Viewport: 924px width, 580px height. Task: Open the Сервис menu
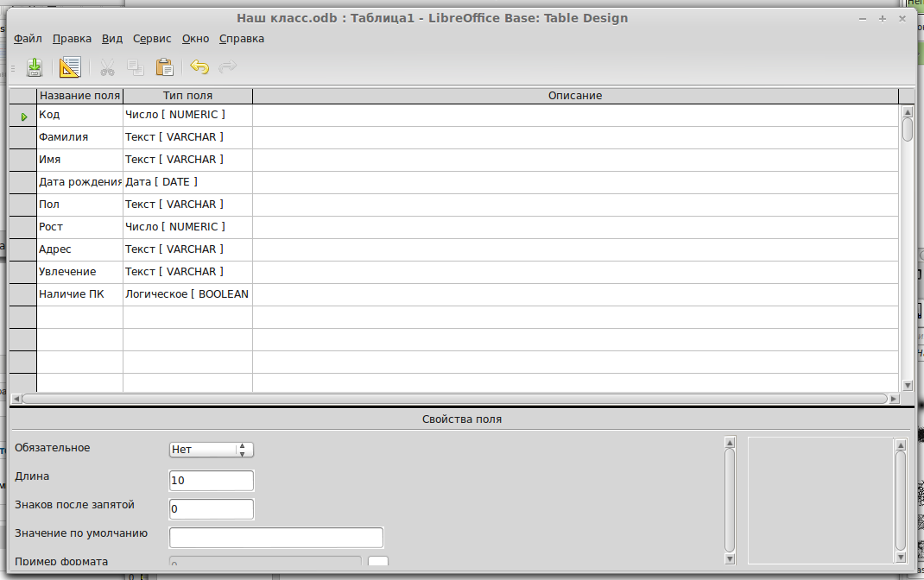point(152,39)
